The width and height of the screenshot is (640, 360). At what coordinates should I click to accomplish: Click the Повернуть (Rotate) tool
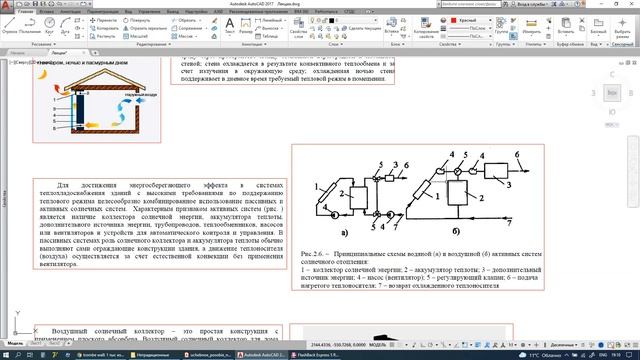point(137,20)
